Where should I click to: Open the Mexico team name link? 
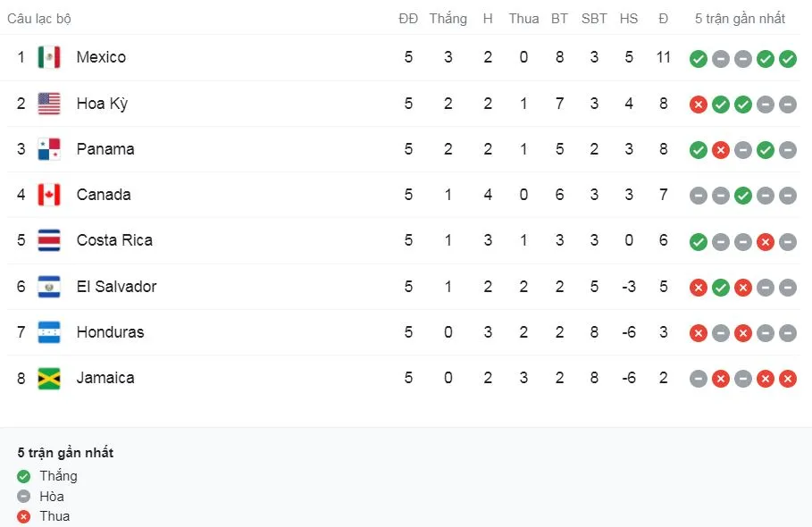coord(101,57)
